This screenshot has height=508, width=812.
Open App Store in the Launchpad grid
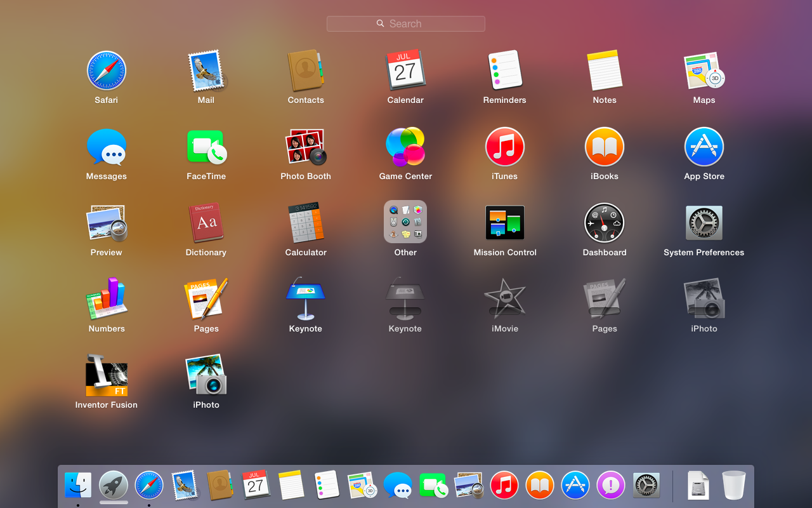click(x=704, y=147)
